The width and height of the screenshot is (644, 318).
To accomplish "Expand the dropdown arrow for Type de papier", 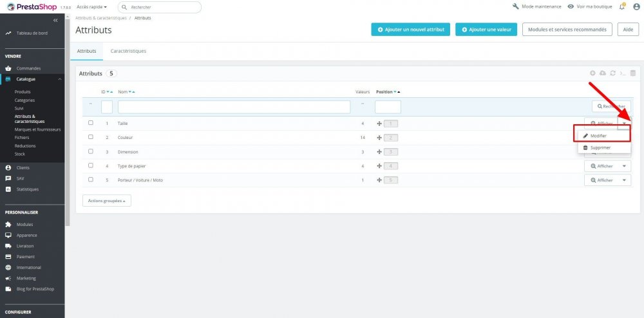I will coord(624,166).
